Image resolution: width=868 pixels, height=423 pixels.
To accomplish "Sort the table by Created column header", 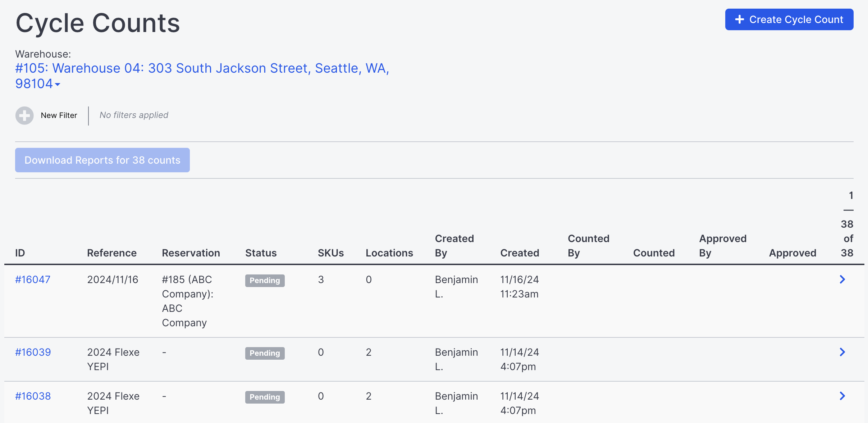I will pyautogui.click(x=519, y=253).
